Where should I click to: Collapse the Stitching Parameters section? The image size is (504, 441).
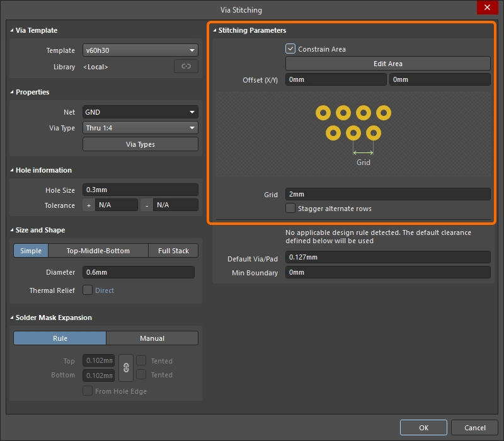pos(214,30)
